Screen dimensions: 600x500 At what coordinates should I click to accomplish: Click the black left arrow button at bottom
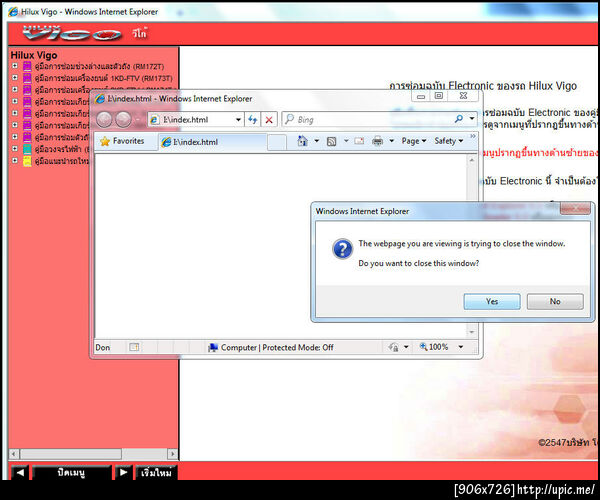(x=20, y=472)
